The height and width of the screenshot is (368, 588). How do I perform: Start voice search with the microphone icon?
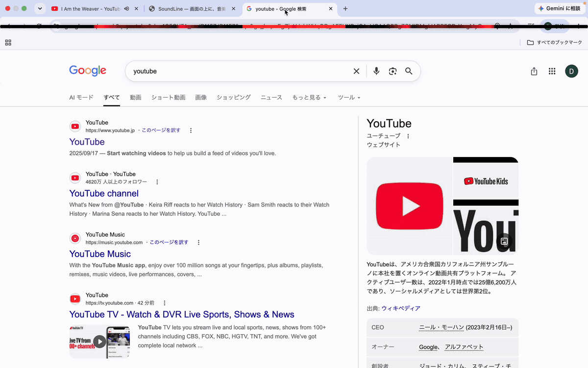click(x=376, y=71)
